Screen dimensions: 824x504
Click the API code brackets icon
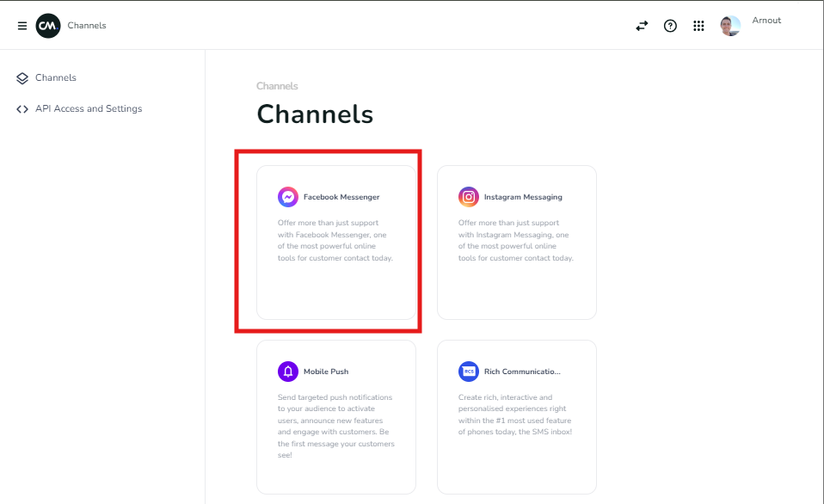pyautogui.click(x=22, y=109)
